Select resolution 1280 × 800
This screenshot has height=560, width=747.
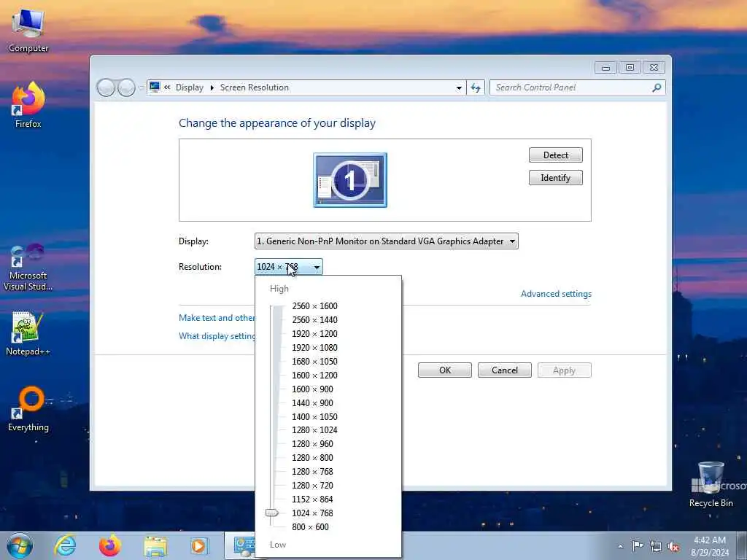click(x=312, y=458)
